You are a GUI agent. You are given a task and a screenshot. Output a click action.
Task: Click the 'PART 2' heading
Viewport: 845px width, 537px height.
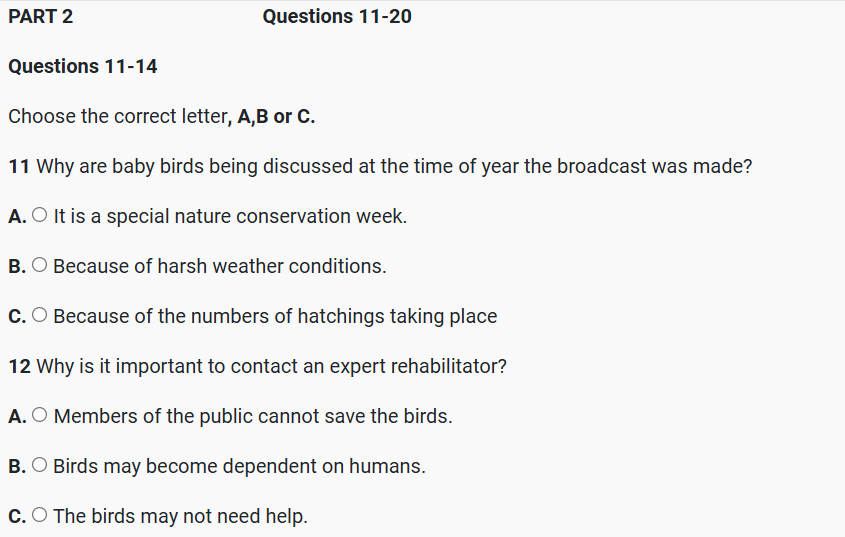[41, 16]
